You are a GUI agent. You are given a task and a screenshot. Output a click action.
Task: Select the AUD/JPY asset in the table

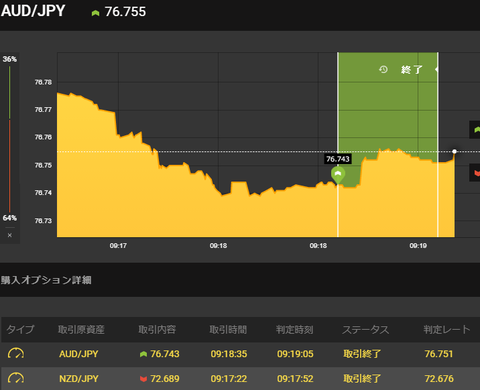[79, 354]
